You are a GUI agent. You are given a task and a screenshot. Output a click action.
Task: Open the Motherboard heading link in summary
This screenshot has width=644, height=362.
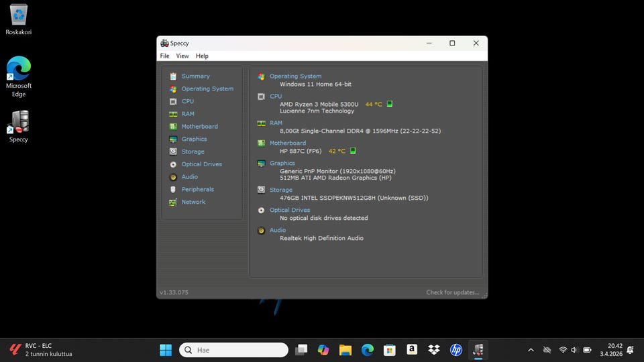[x=288, y=143]
